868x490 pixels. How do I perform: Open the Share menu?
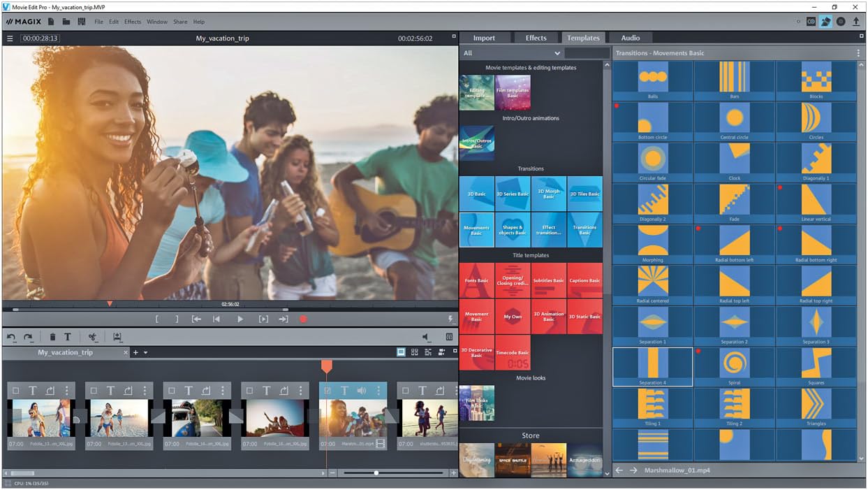tap(180, 22)
